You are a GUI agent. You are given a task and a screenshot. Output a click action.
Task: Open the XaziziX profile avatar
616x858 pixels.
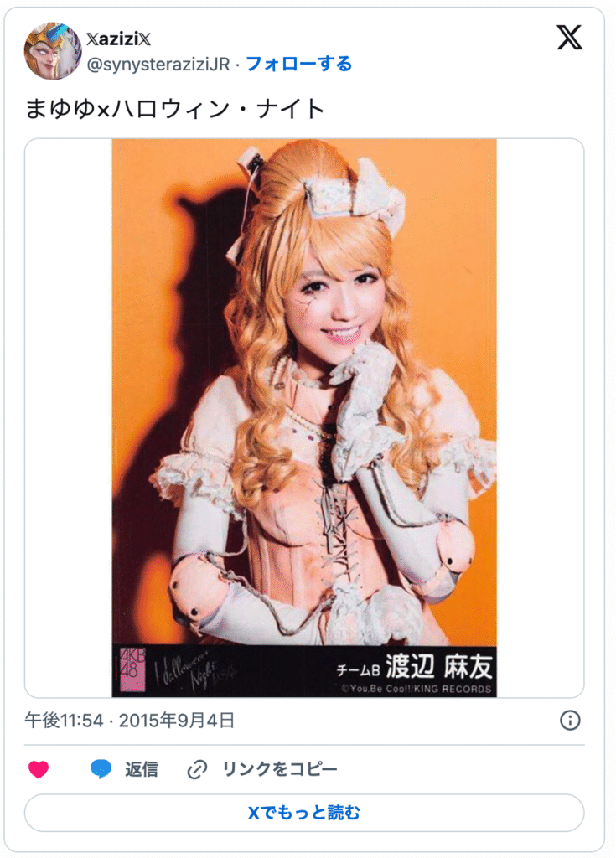pos(53,51)
